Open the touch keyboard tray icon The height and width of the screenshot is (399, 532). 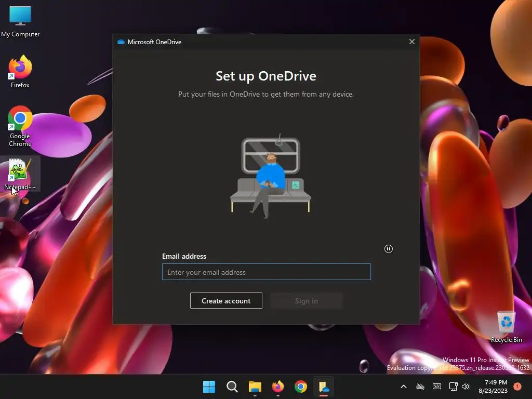437,387
